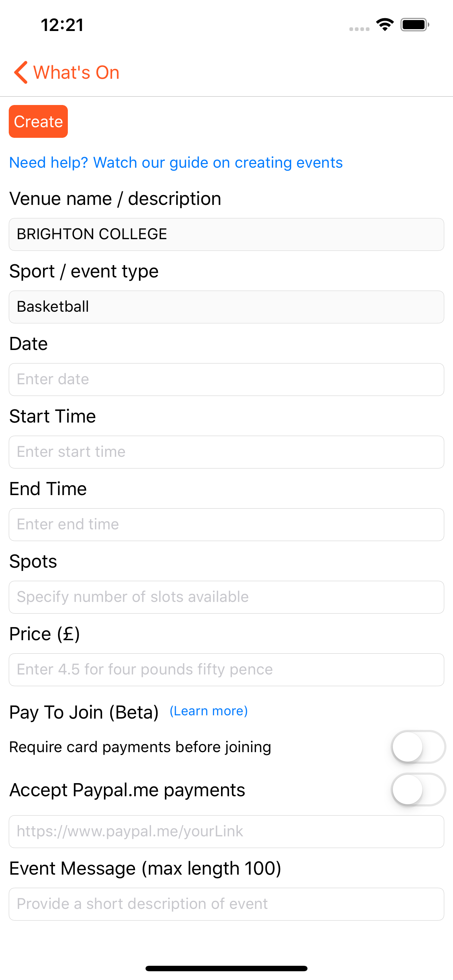Image resolution: width=453 pixels, height=980 pixels.
Task: Tap the cellular signal dots icon
Action: tap(359, 29)
